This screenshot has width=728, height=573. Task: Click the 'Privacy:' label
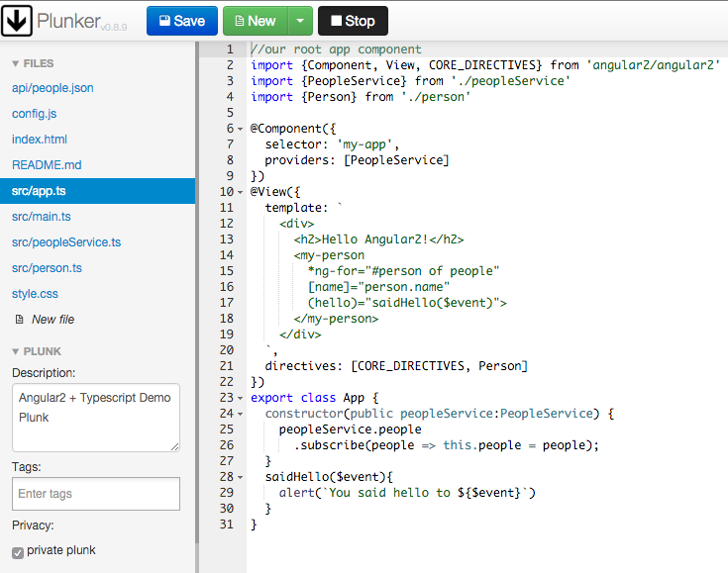tap(33, 525)
